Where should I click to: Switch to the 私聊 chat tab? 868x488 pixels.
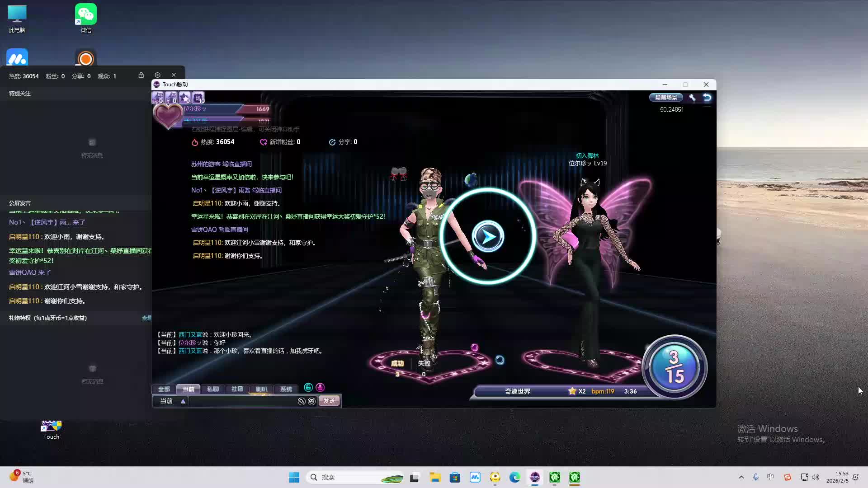pos(212,389)
